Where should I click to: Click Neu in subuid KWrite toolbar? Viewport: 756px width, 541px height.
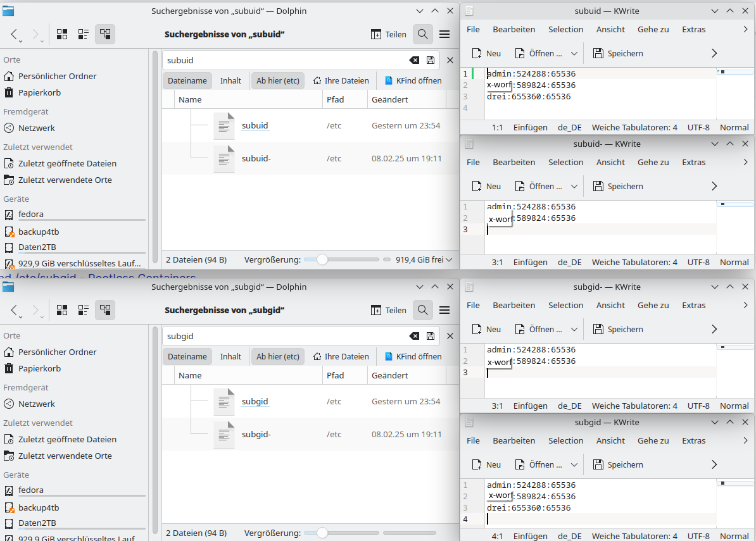(486, 54)
